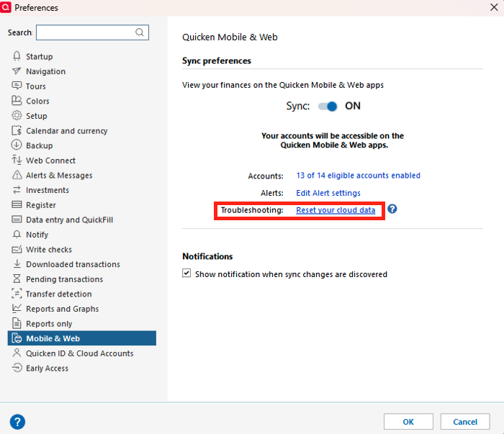504x434 pixels.
Task: Select Tours label in sidebar
Action: (x=36, y=86)
